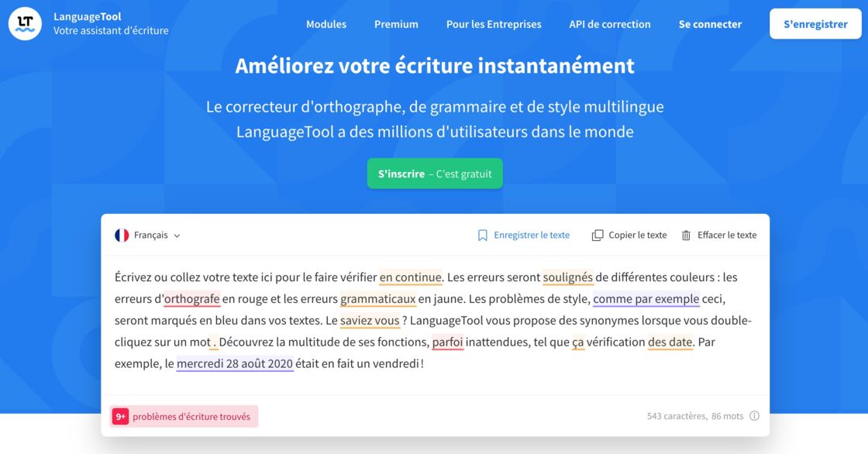The height and width of the screenshot is (454, 868).
Task: Click the tagline "Votre assistant d'écriture"
Action: pos(112,30)
